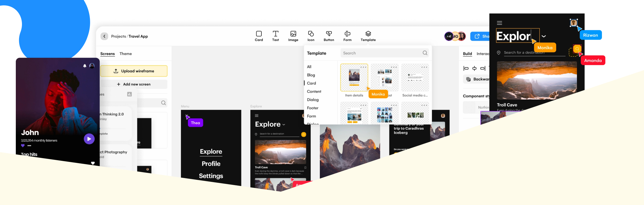Select the Text tool
The image size is (644, 205).
coord(275,36)
